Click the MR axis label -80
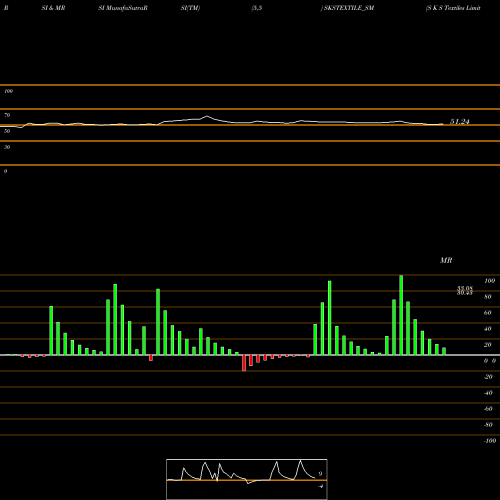 [x=488, y=425]
